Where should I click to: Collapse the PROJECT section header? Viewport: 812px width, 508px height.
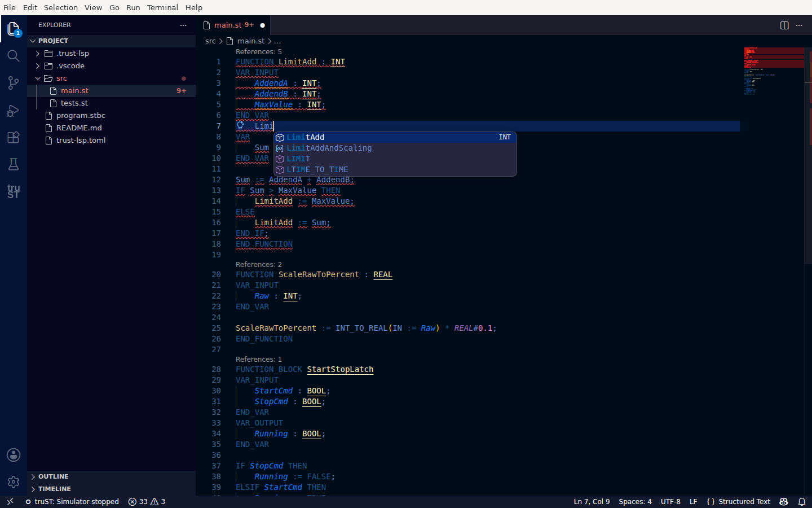(111, 41)
